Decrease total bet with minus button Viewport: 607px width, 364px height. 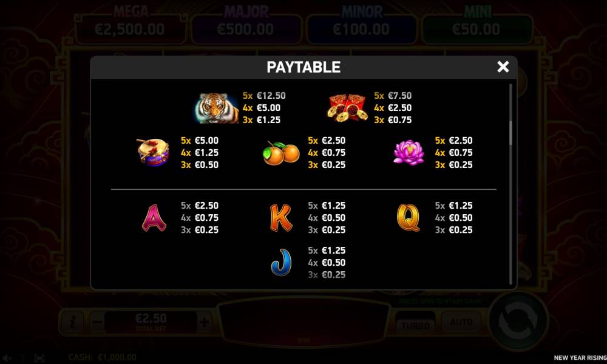point(98,322)
